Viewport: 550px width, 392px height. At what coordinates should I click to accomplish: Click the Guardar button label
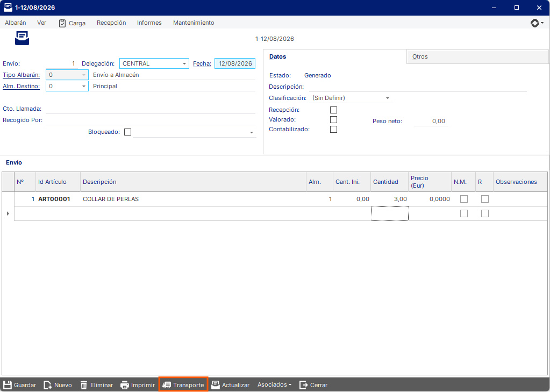click(25, 385)
